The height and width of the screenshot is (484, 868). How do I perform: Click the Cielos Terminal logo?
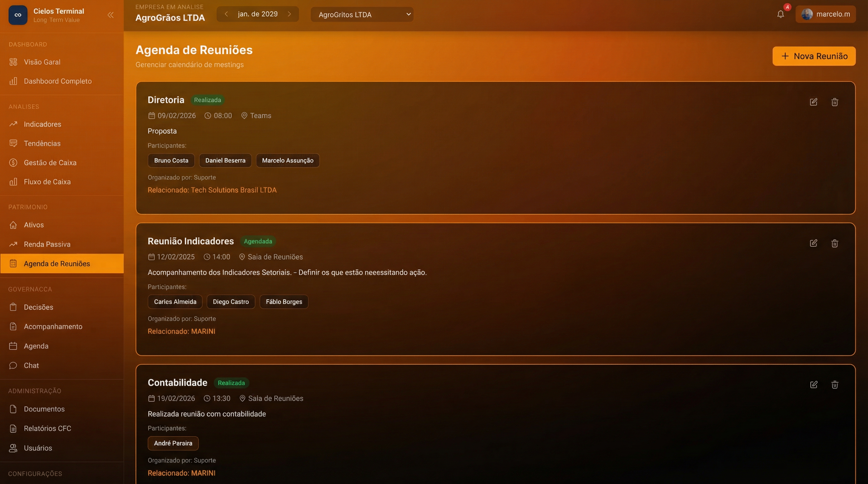(18, 15)
